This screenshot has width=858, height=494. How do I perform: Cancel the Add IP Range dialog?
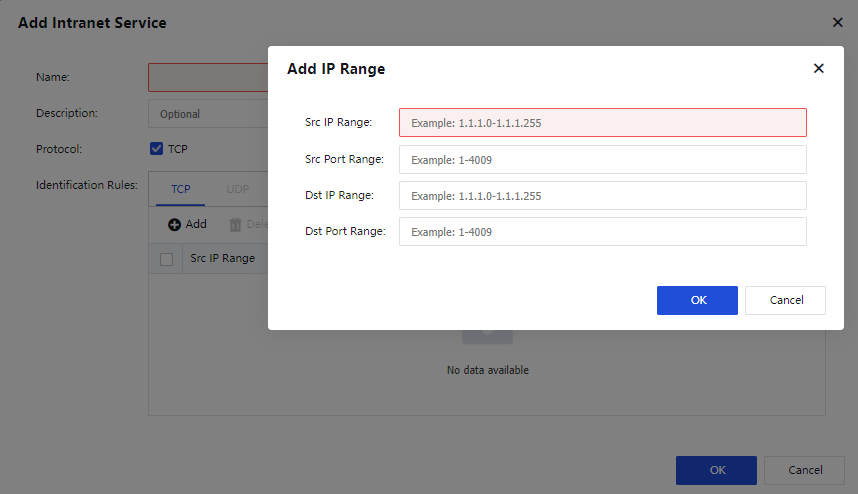[787, 300]
